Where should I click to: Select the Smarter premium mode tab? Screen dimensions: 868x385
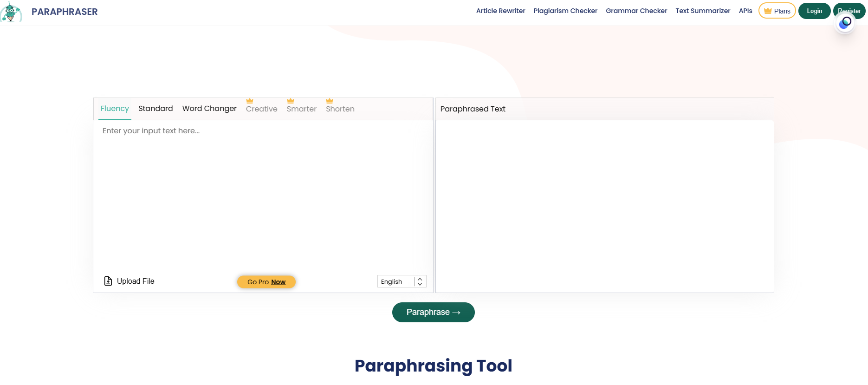point(302,109)
